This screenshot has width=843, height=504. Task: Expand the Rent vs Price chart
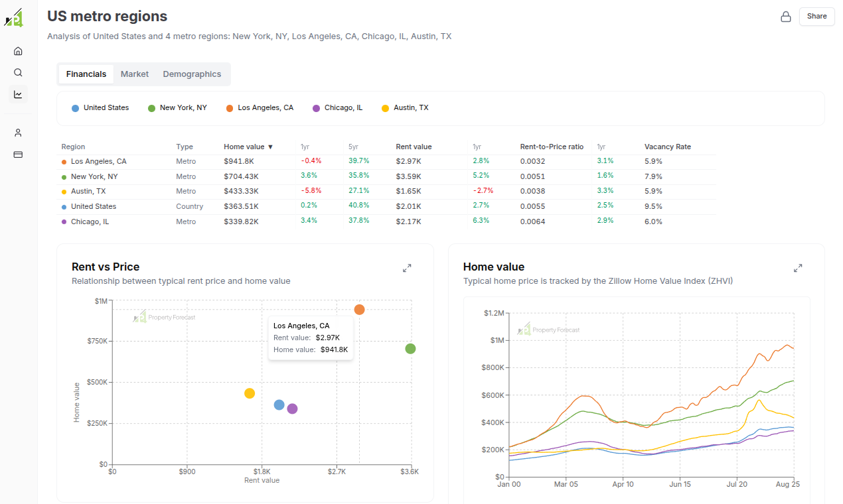point(407,268)
